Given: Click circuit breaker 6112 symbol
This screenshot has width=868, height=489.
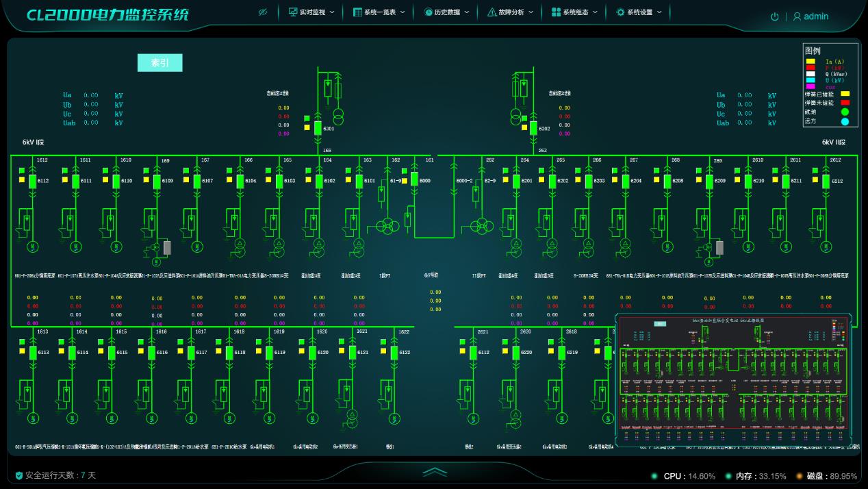Looking at the screenshot, I should point(32,181).
